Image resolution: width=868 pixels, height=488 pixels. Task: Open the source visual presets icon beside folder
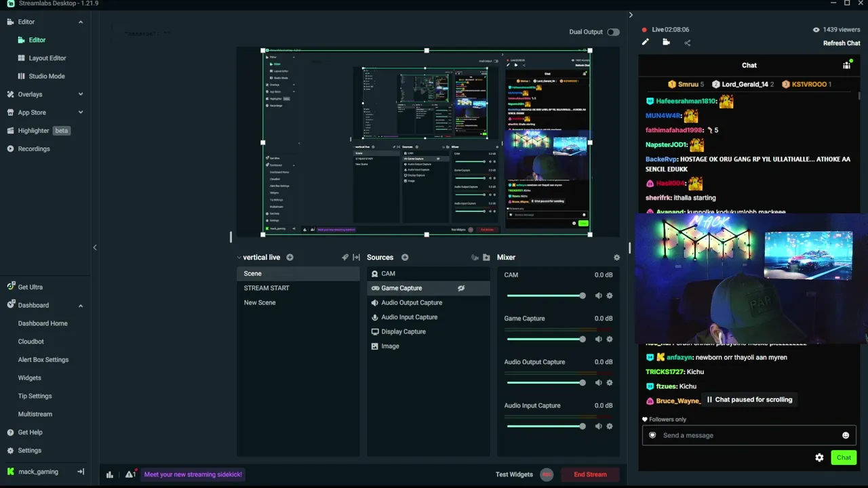(x=475, y=258)
